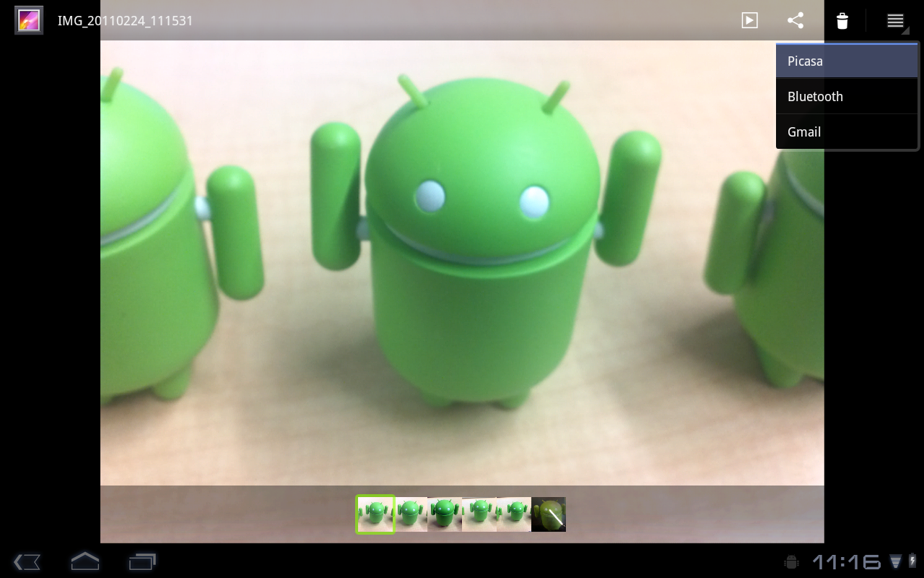Tap the share icon
Screen dimensions: 924x578
click(x=796, y=20)
